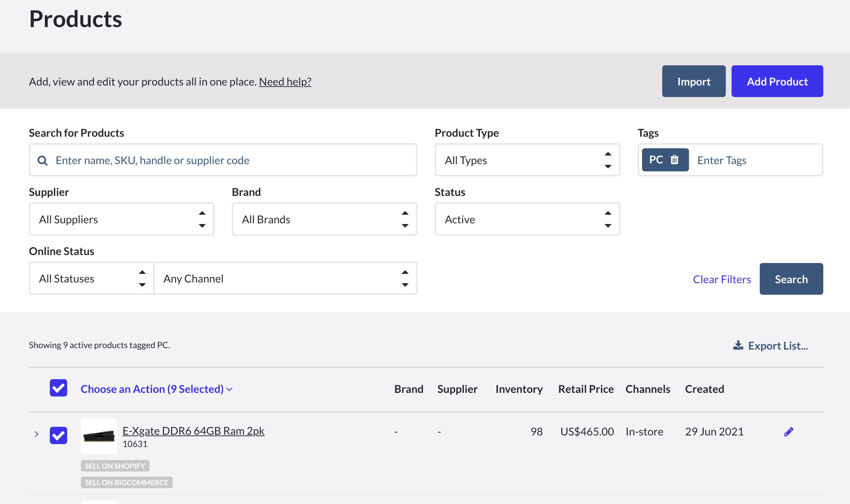Open the Product Type dropdown
Screen dimensions: 850x504
pyautogui.click(x=527, y=160)
